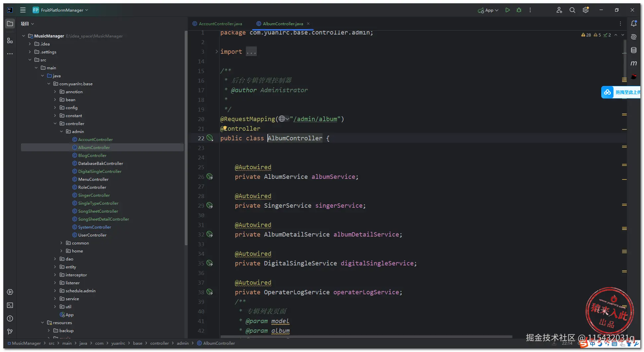Open the Structure tool window icon
Screen dimensions: 644x352
pyautogui.click(x=10, y=40)
